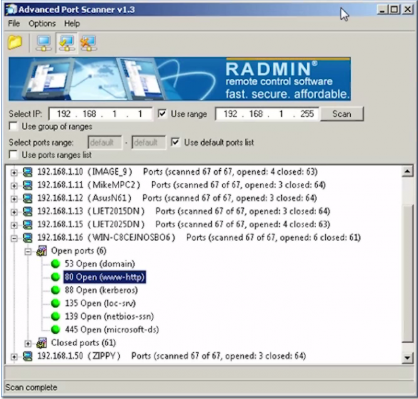
Task: Open the Options menu
Action: tap(42, 24)
